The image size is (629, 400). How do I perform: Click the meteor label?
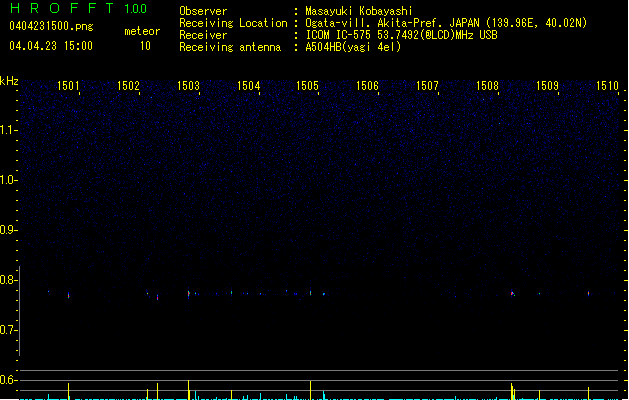click(142, 31)
